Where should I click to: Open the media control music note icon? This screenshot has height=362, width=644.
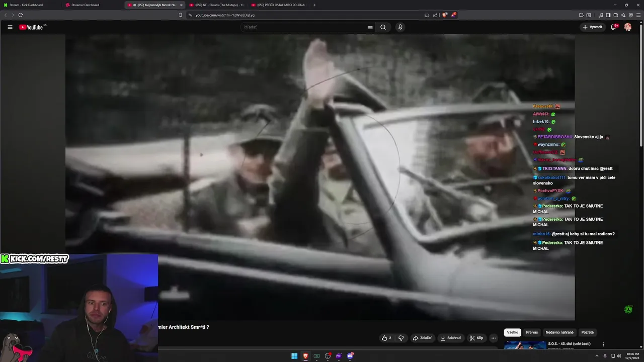600,15
